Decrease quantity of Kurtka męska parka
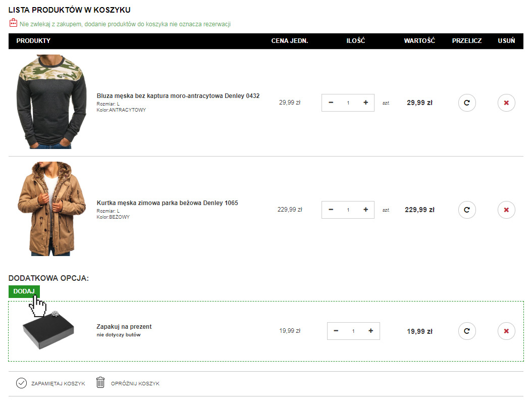The width and height of the screenshot is (532, 401). 331,210
